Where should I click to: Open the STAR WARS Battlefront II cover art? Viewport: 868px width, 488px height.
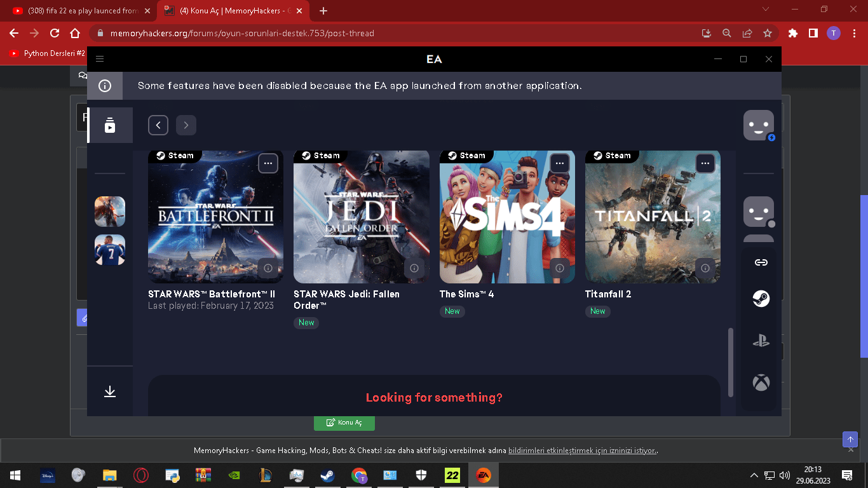coord(215,217)
